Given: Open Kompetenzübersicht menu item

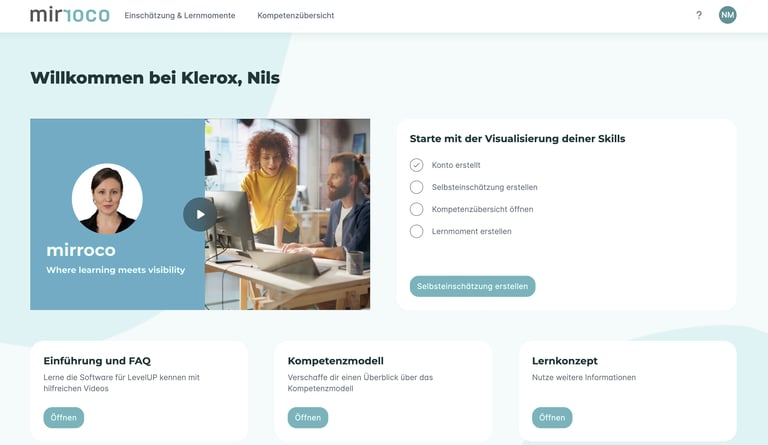Looking at the screenshot, I should (x=296, y=16).
